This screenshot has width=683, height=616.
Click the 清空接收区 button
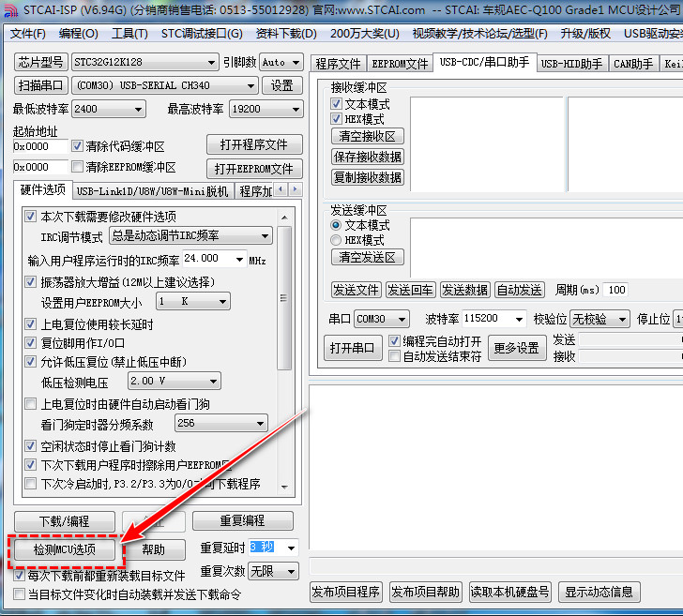pyautogui.click(x=367, y=136)
